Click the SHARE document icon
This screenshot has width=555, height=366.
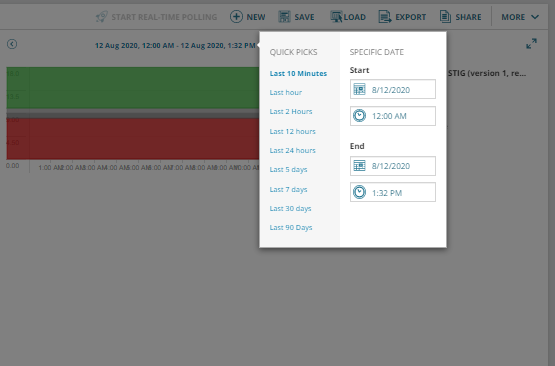click(x=445, y=17)
